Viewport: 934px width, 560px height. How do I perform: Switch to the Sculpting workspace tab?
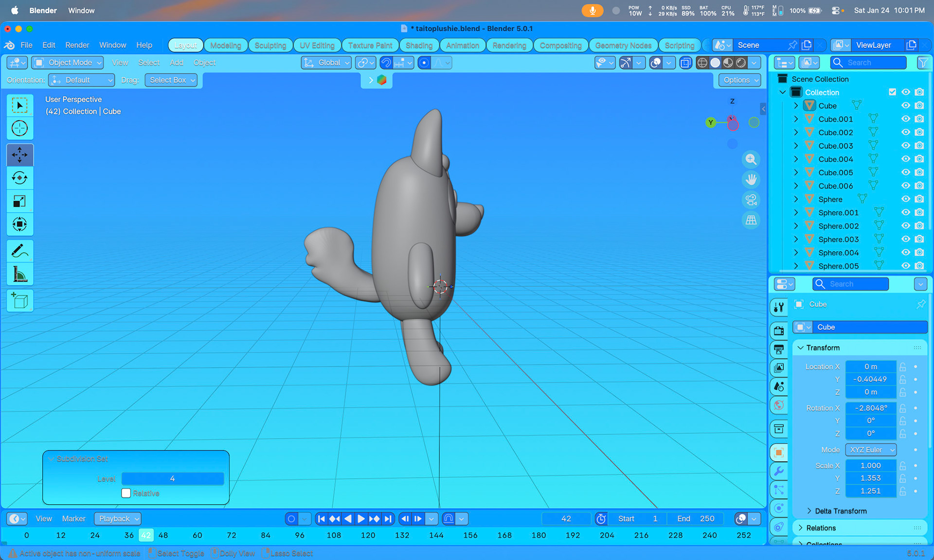click(270, 45)
